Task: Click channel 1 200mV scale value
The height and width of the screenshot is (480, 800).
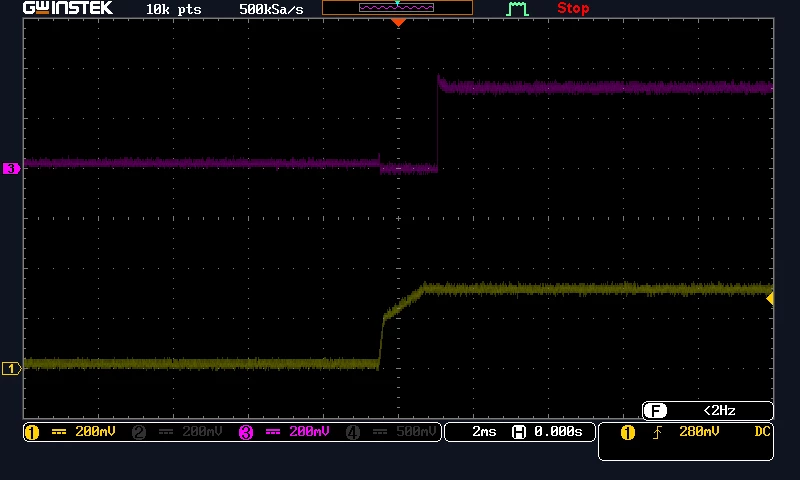Action: 95,432
